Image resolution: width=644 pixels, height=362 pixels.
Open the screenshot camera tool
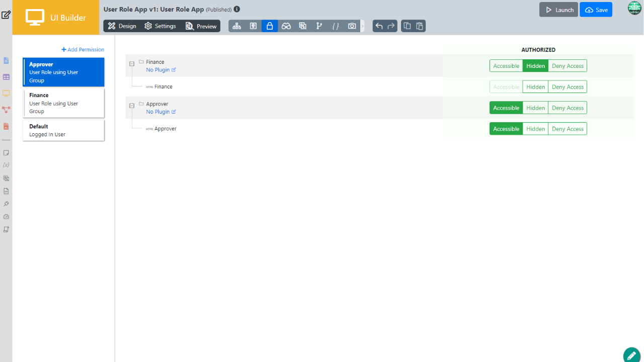pyautogui.click(x=352, y=26)
